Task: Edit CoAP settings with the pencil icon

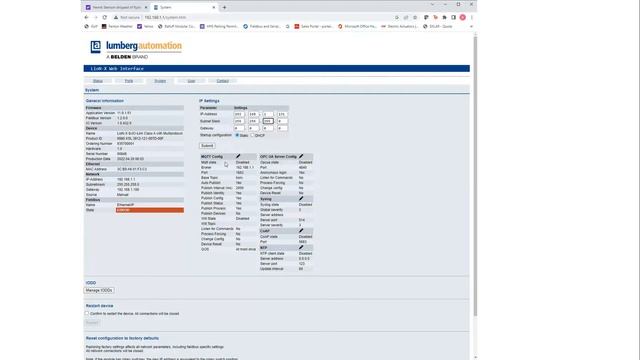Action: pos(301,231)
